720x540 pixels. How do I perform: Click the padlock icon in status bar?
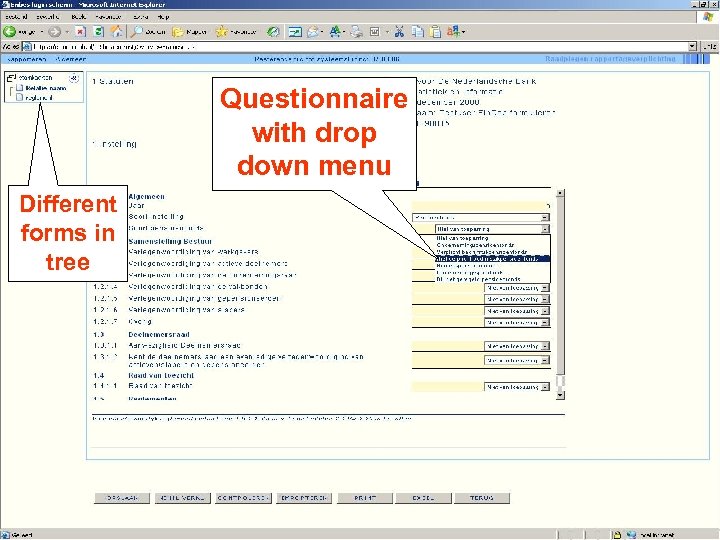pyautogui.click(x=617, y=535)
